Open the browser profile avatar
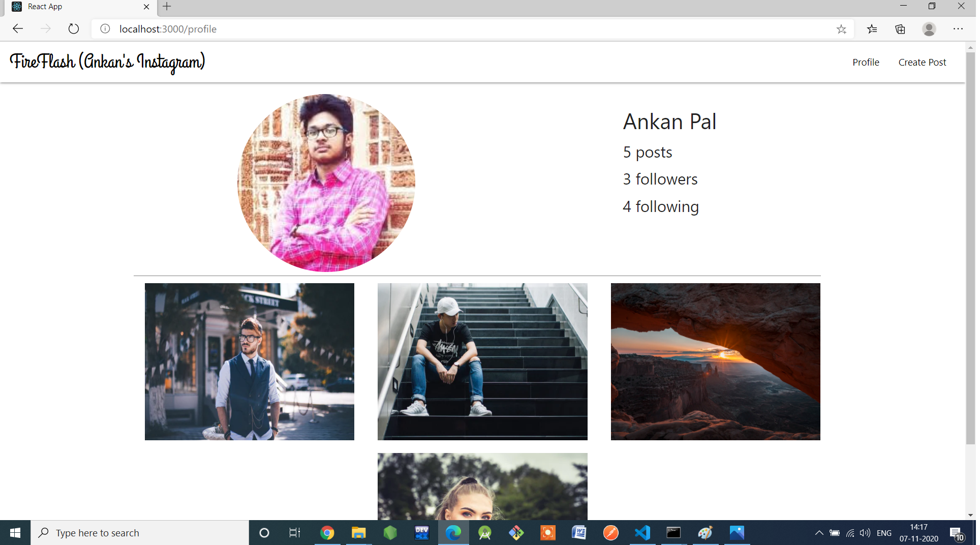Screen dimensions: 980x545 coord(929,29)
